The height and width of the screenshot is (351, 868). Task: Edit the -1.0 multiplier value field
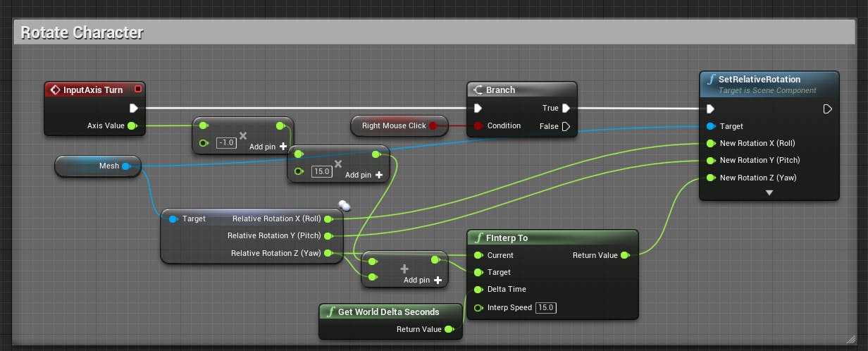pyautogui.click(x=226, y=142)
